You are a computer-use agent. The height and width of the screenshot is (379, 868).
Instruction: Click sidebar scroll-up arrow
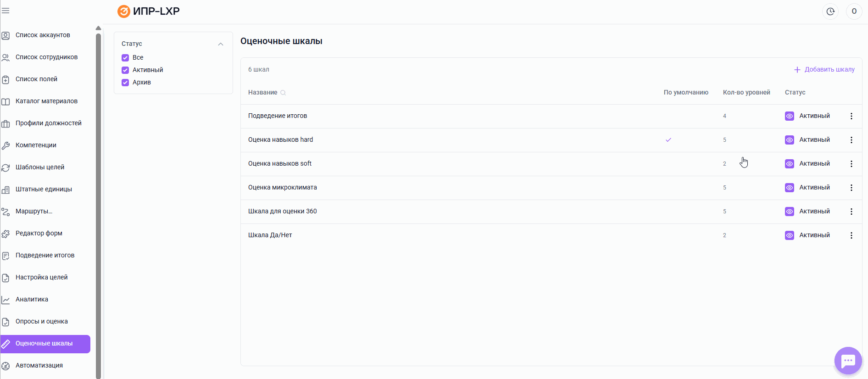pos(98,28)
